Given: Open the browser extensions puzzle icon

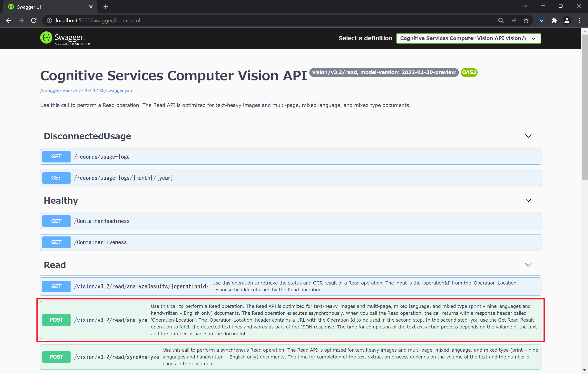Looking at the screenshot, I should click(x=554, y=21).
